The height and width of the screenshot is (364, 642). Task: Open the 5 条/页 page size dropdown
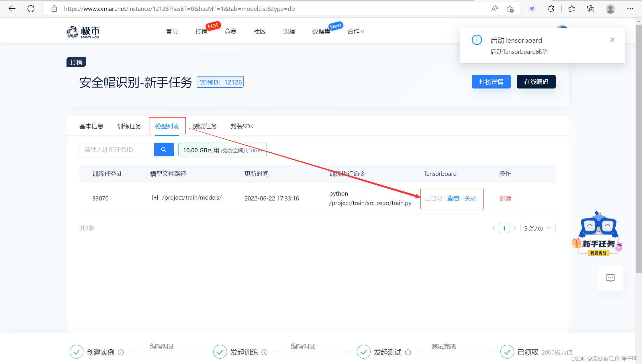pos(537,228)
